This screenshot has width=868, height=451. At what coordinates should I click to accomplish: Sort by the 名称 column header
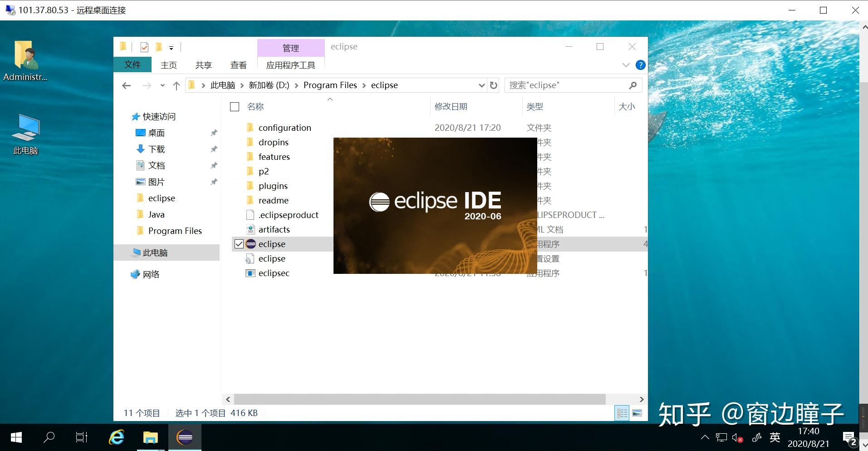255,107
